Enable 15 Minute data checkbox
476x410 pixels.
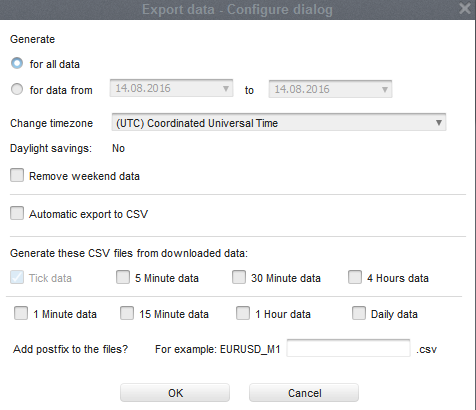(127, 313)
